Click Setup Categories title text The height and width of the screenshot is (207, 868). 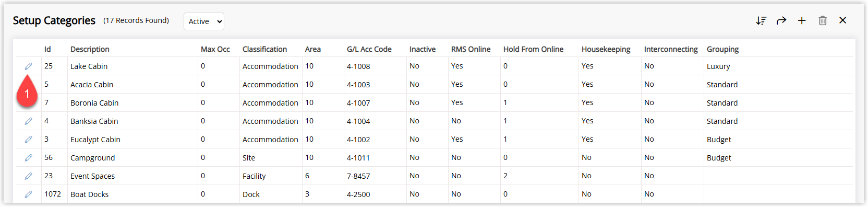[54, 20]
